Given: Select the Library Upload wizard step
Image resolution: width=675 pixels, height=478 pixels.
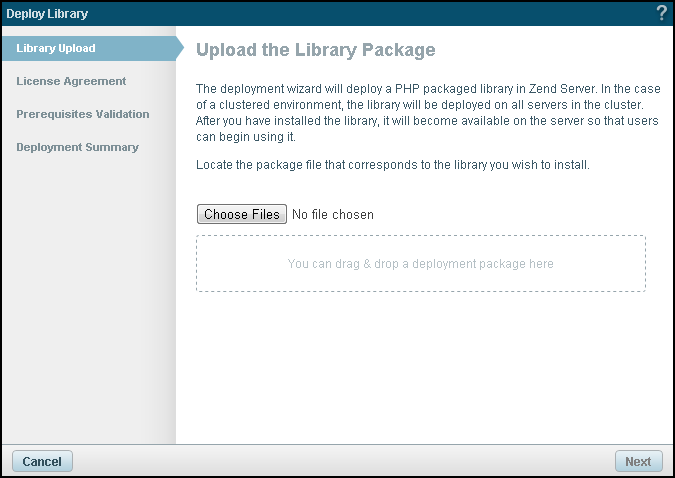Looking at the screenshot, I should (x=56, y=48).
